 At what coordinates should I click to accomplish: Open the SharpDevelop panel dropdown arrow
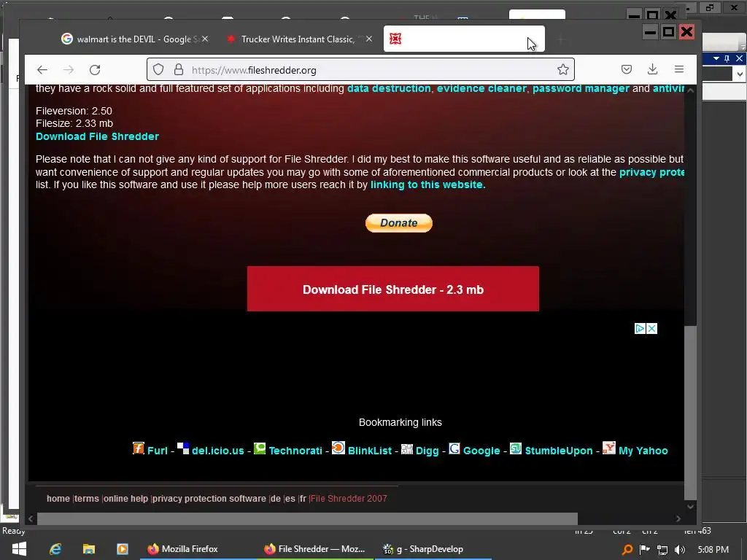pos(716,58)
